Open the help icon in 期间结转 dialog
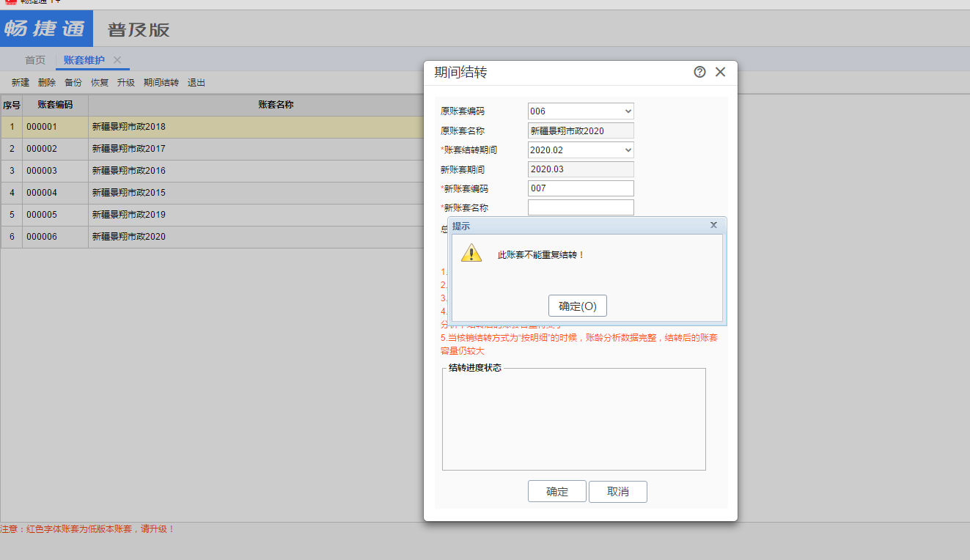970x560 pixels. click(699, 72)
